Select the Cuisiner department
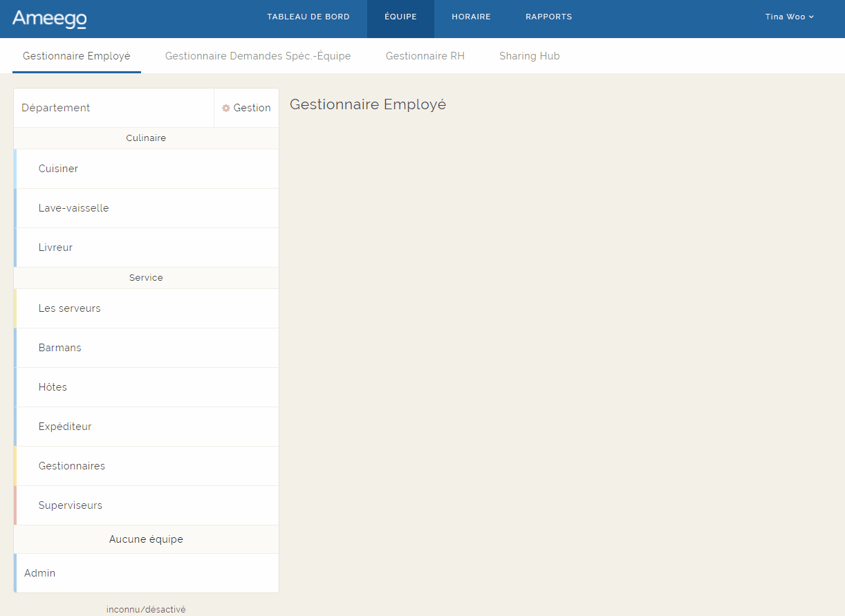This screenshot has height=616, width=845. [59, 169]
